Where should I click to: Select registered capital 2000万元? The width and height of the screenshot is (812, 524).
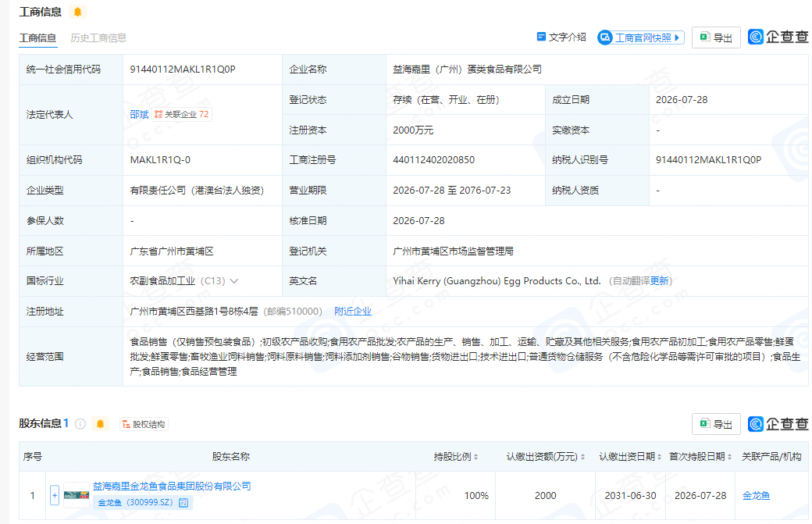click(413, 130)
